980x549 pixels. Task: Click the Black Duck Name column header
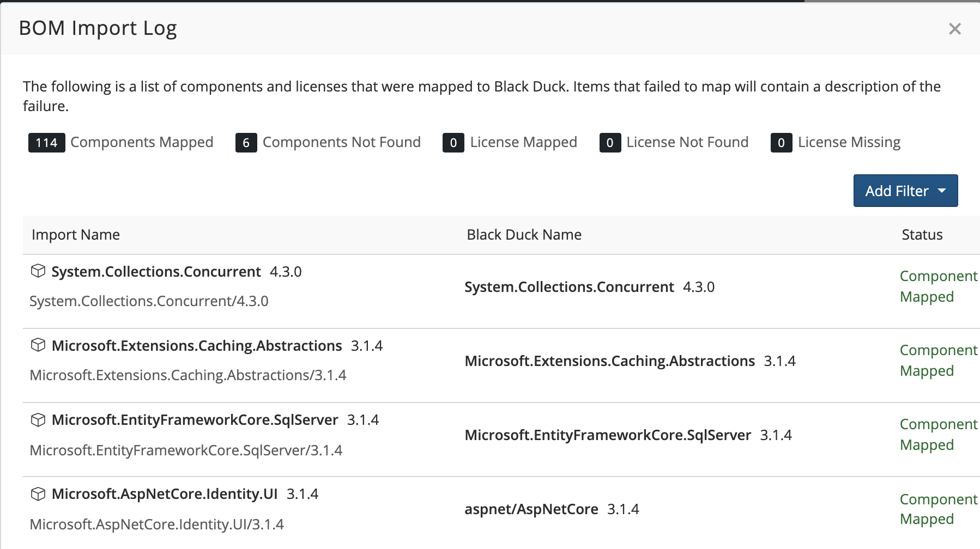coord(524,234)
